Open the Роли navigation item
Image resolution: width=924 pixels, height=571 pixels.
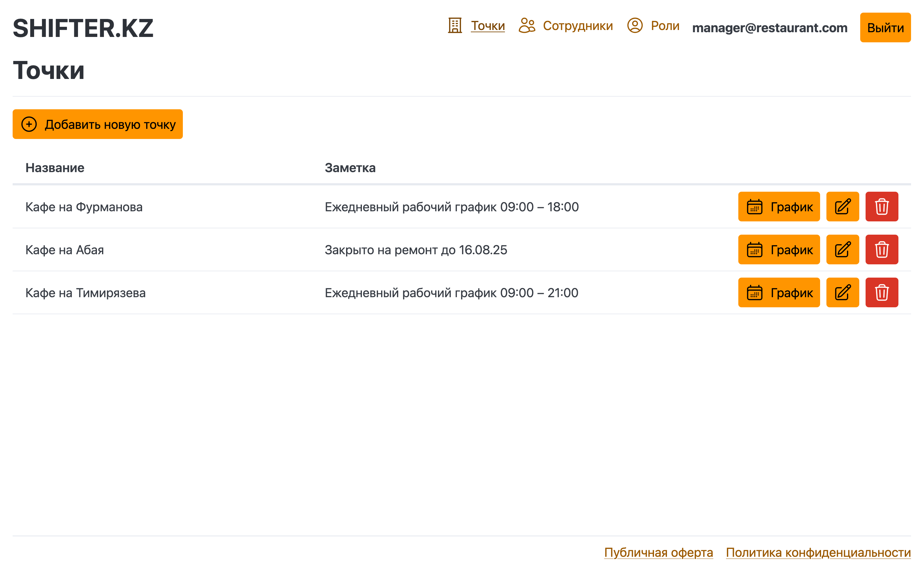[x=665, y=26]
